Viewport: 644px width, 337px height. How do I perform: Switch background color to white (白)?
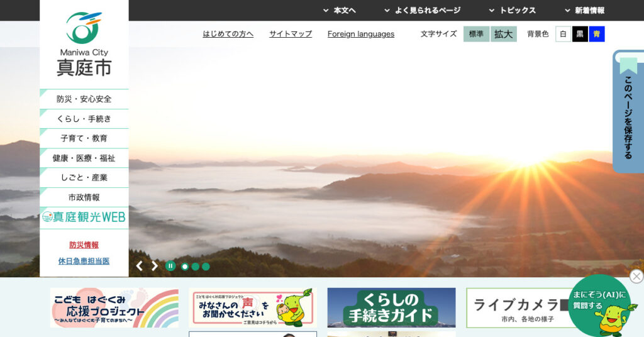(x=563, y=34)
